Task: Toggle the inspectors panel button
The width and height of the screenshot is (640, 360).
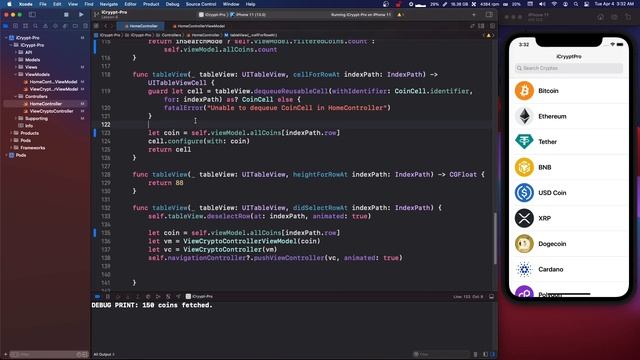Action: (489, 15)
